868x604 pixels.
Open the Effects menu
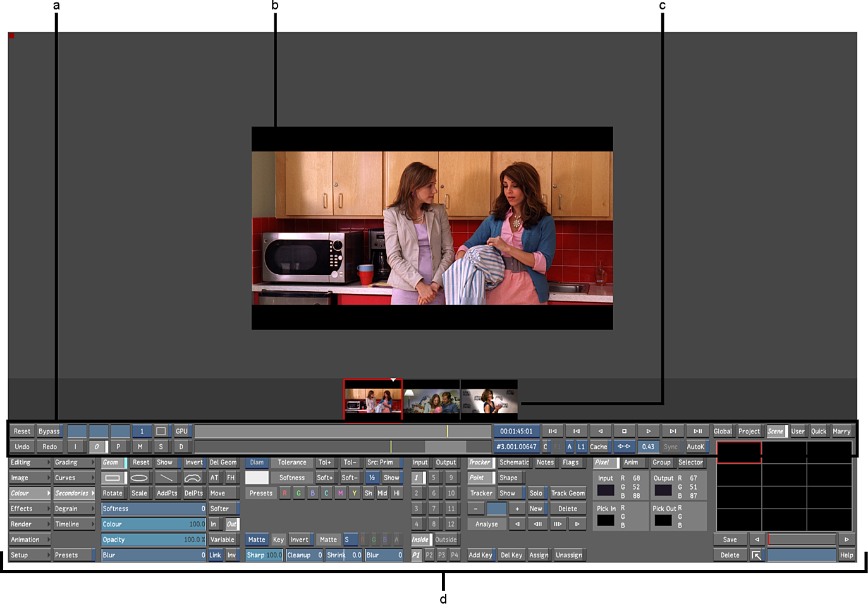tap(30, 509)
